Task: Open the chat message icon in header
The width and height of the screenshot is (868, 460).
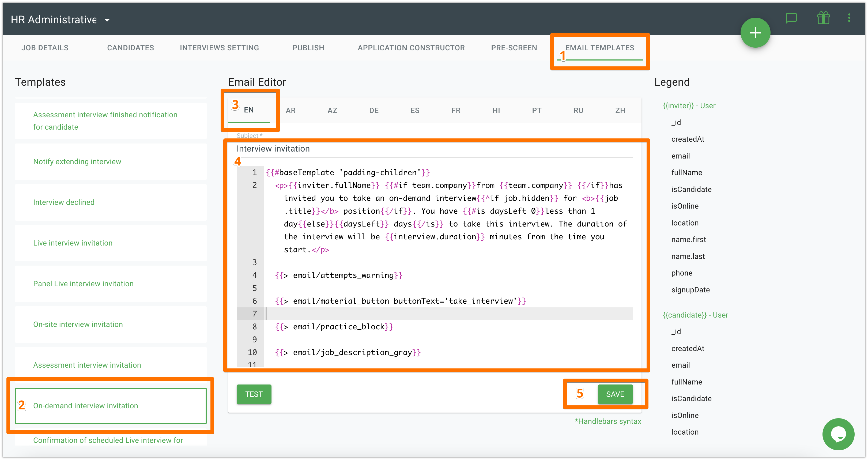Action: 791,18
